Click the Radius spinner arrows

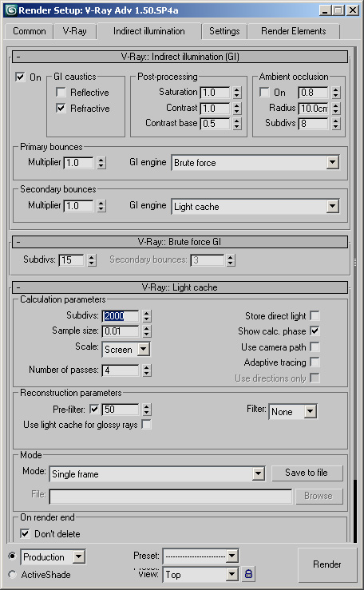pos(336,108)
